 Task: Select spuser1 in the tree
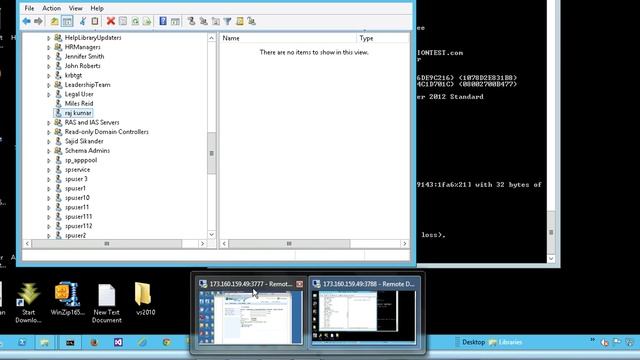(75, 188)
